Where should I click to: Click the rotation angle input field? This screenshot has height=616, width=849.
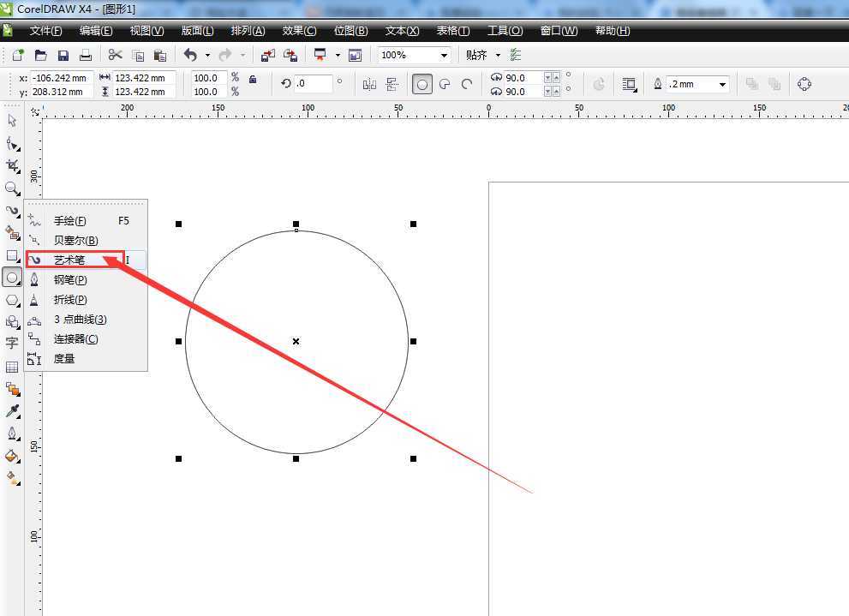click(x=313, y=84)
